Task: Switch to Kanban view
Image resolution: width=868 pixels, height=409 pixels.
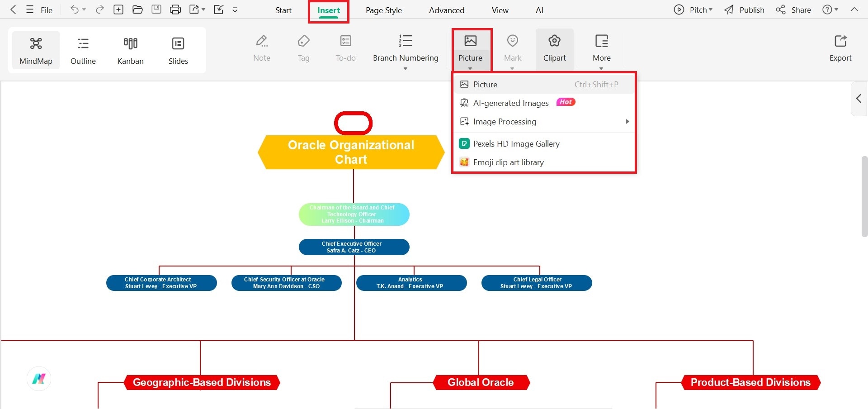Action: coord(131,50)
